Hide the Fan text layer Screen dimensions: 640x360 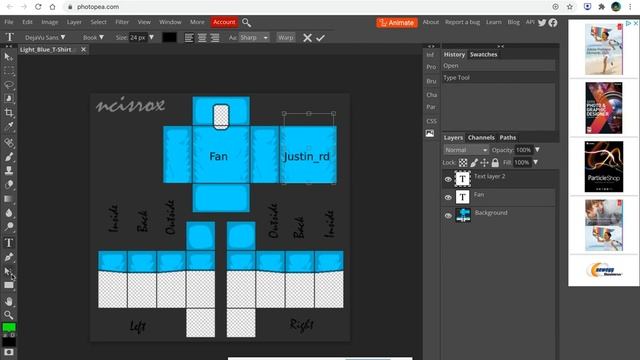pos(448,198)
